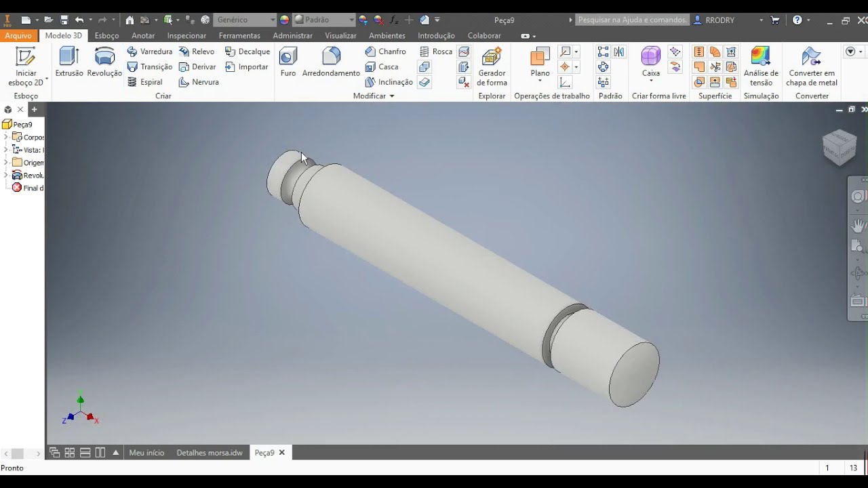Select the Chanfro chamfer tool

click(x=386, y=52)
